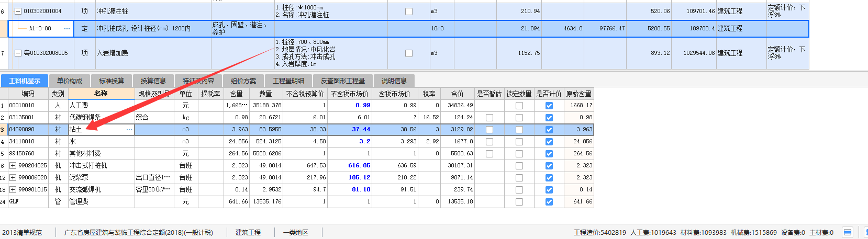
Task: Open the 说明信息 tab
Action: [394, 81]
